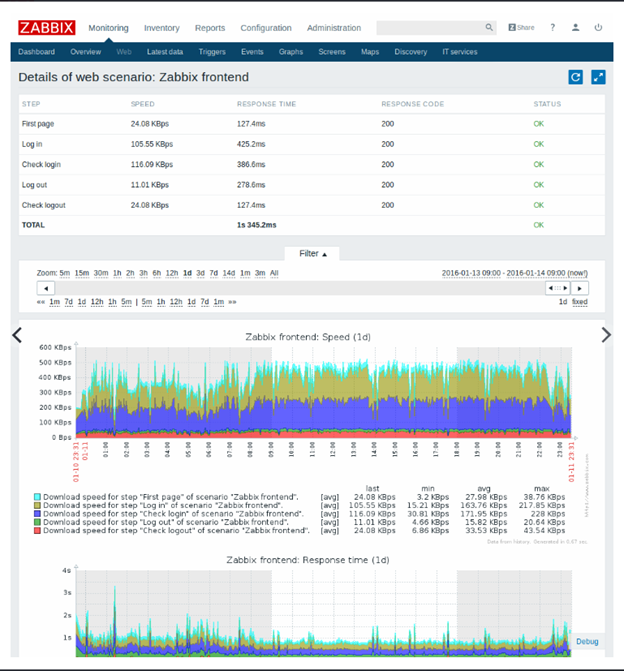The height and width of the screenshot is (671, 624).
Task: Switch to the Dashboard tab
Action: [x=36, y=52]
